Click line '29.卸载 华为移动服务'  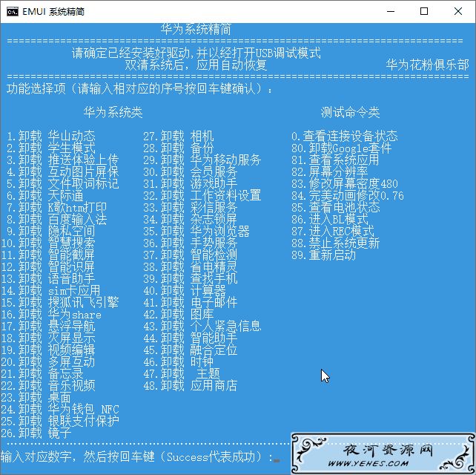(x=202, y=160)
